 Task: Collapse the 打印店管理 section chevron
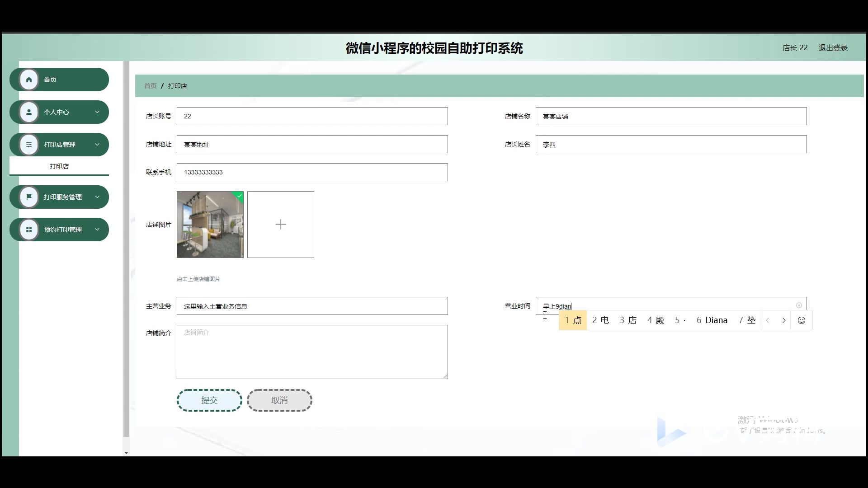click(x=97, y=145)
